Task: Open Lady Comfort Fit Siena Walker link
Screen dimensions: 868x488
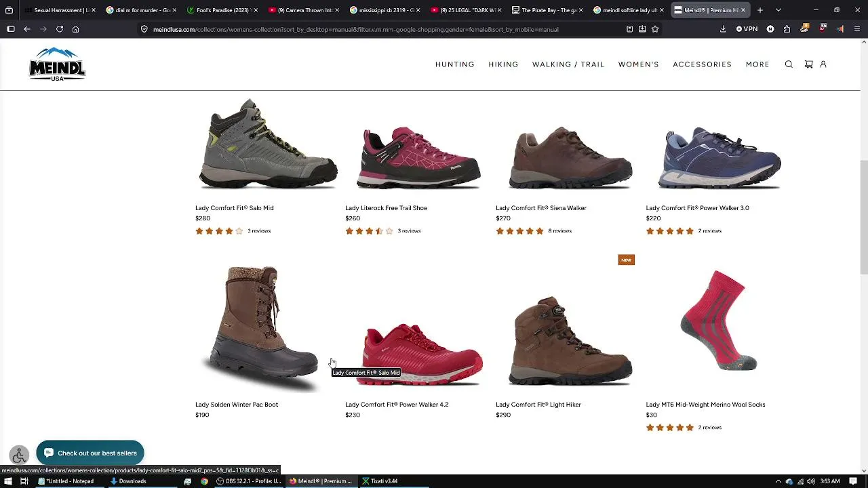Action: point(541,208)
